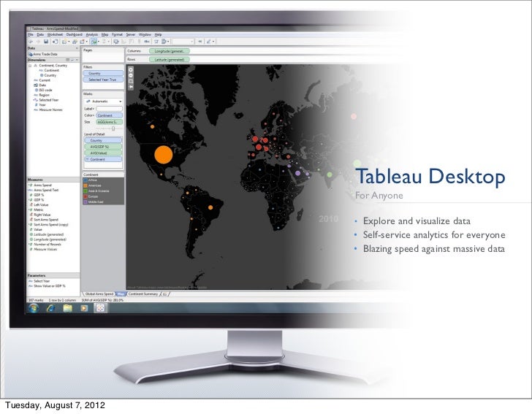Click the AVG(GDP %) detail pill

pos(103,147)
